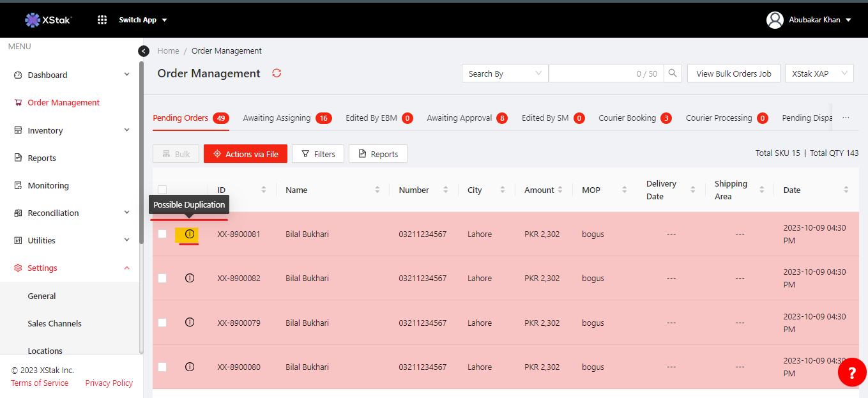Click the refresh icon beside Order Management
The image size is (868, 398).
[277, 73]
